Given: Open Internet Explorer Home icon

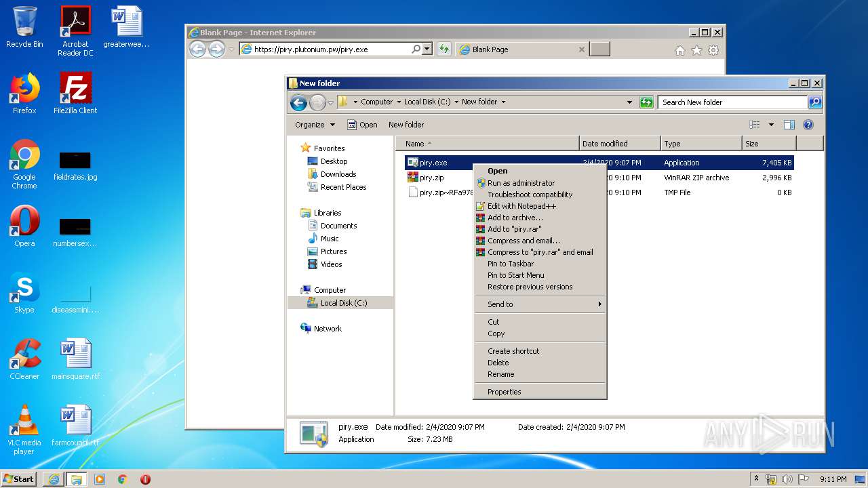Looking at the screenshot, I should pyautogui.click(x=680, y=50).
